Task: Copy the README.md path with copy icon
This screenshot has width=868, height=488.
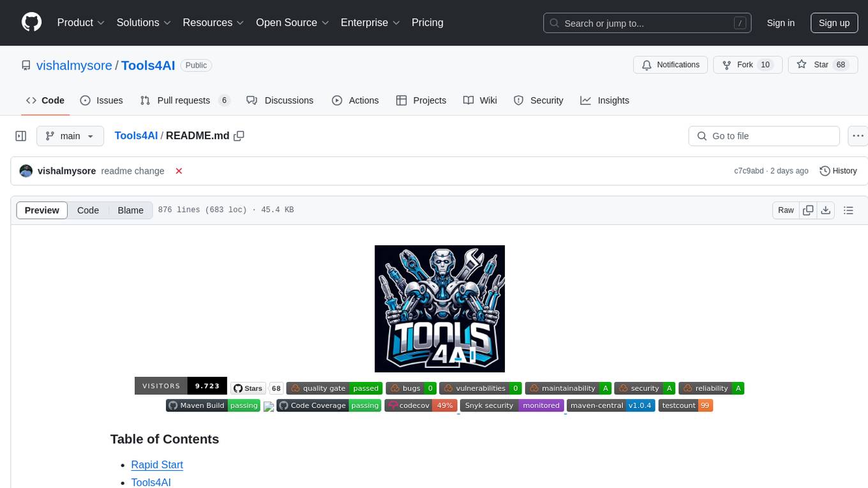Action: pyautogui.click(x=239, y=136)
